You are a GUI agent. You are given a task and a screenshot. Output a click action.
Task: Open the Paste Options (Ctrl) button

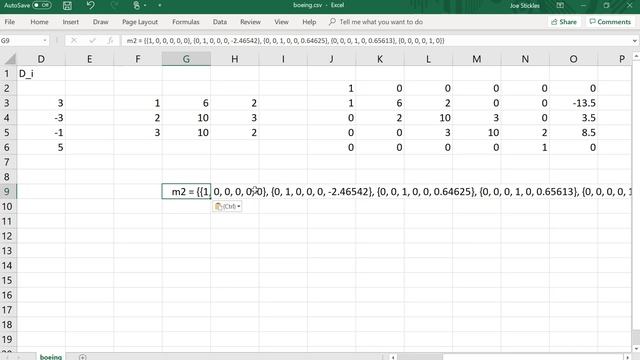227,207
